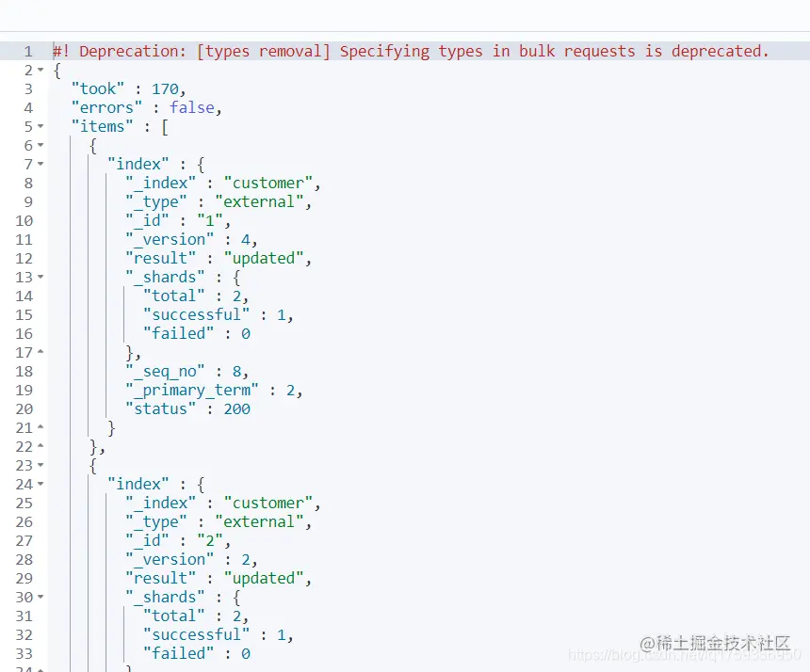Image resolution: width=810 pixels, height=672 pixels.
Task: Click the "_version" : 2 line
Action: point(191,559)
